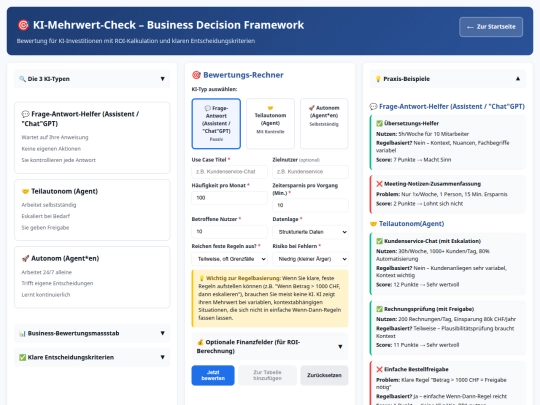Viewport: 540px width, 405px height.
Task: Click 'Sie geben Freigabe' text
Action: pyautogui.click(x=45, y=228)
